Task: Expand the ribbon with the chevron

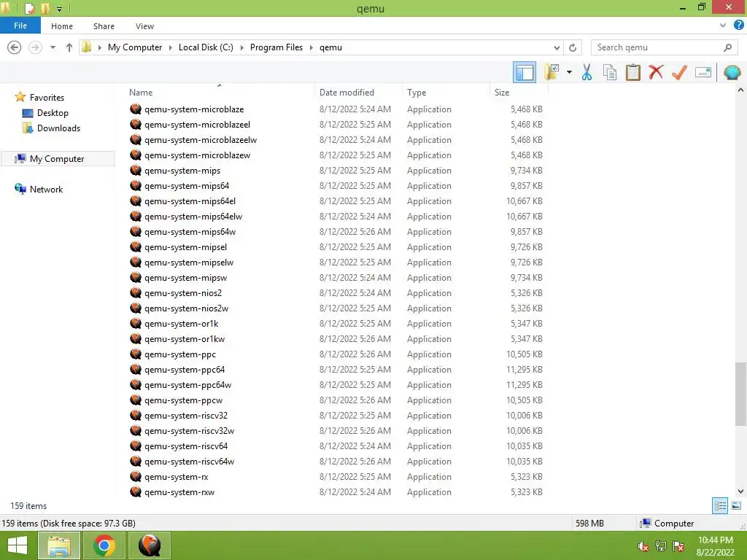Action: click(723, 26)
